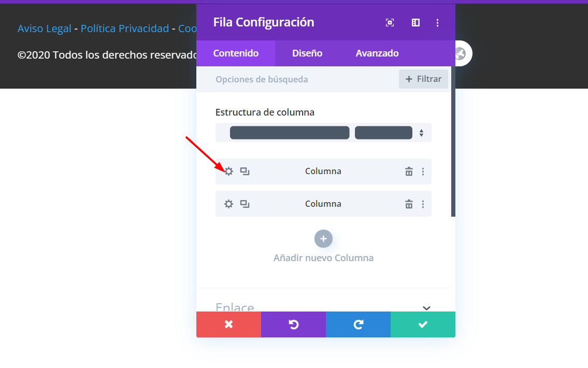This screenshot has width=588, height=368.
Task: Click the Filtrar button
Action: [423, 79]
